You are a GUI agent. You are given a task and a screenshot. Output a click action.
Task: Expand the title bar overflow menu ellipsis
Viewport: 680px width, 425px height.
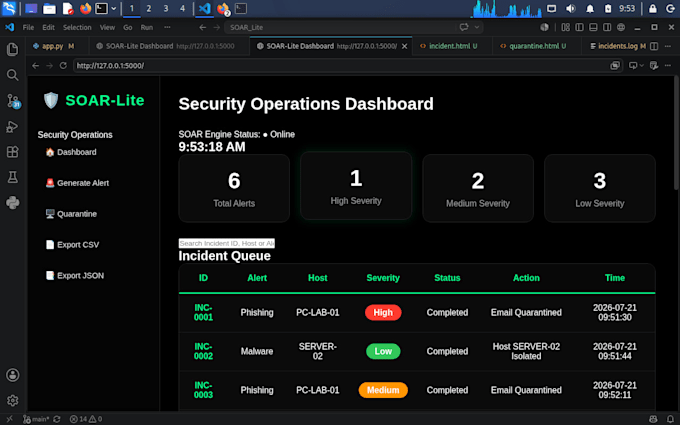pyautogui.click(x=167, y=27)
